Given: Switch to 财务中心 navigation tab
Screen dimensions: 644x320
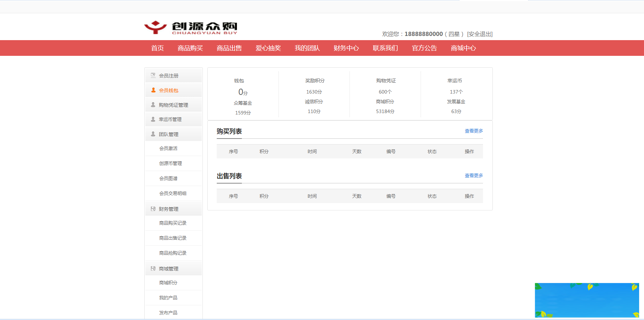Looking at the screenshot, I should pyautogui.click(x=346, y=48).
